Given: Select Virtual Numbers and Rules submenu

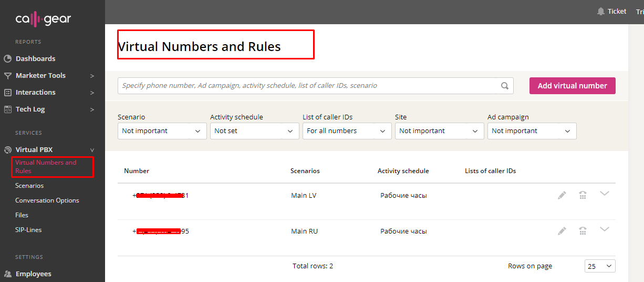Looking at the screenshot, I should click(x=46, y=167).
